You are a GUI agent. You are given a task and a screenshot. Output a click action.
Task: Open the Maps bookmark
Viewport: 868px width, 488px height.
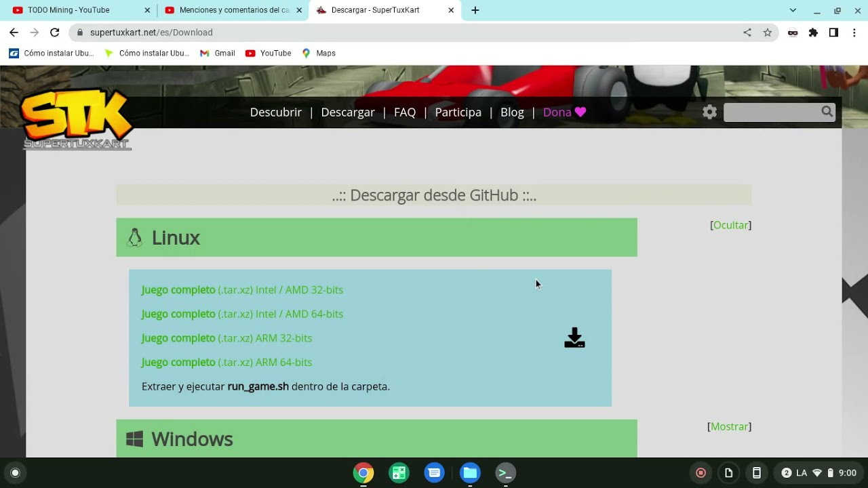click(x=319, y=53)
